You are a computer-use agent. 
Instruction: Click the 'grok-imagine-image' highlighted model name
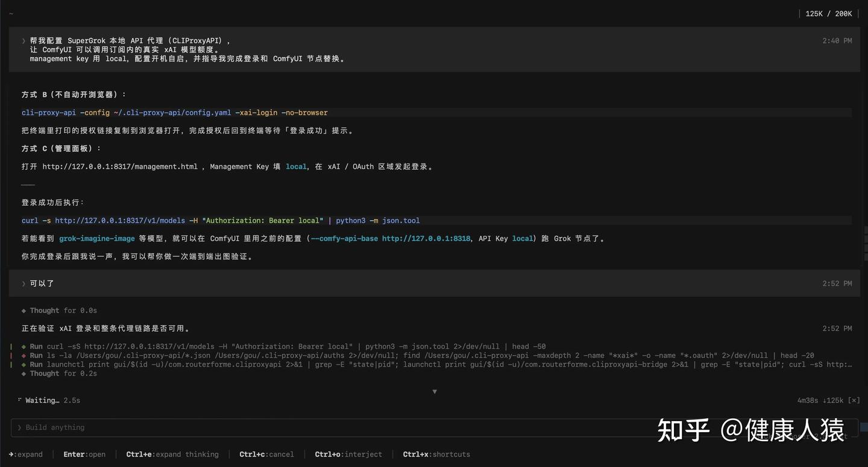click(x=97, y=238)
